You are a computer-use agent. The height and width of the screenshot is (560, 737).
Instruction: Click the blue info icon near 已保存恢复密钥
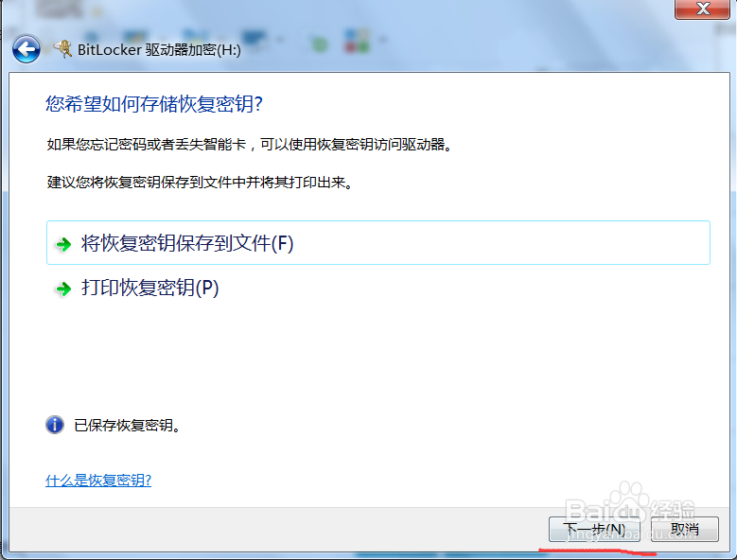tap(55, 425)
